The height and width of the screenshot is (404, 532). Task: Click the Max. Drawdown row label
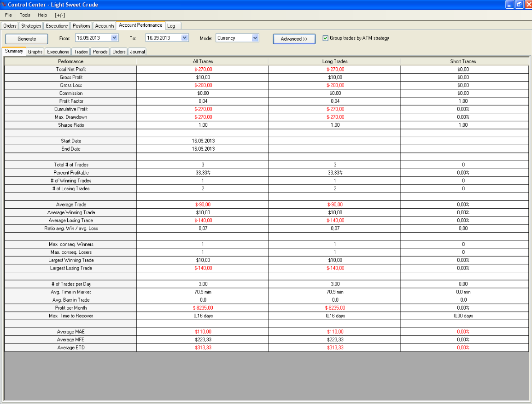point(71,117)
